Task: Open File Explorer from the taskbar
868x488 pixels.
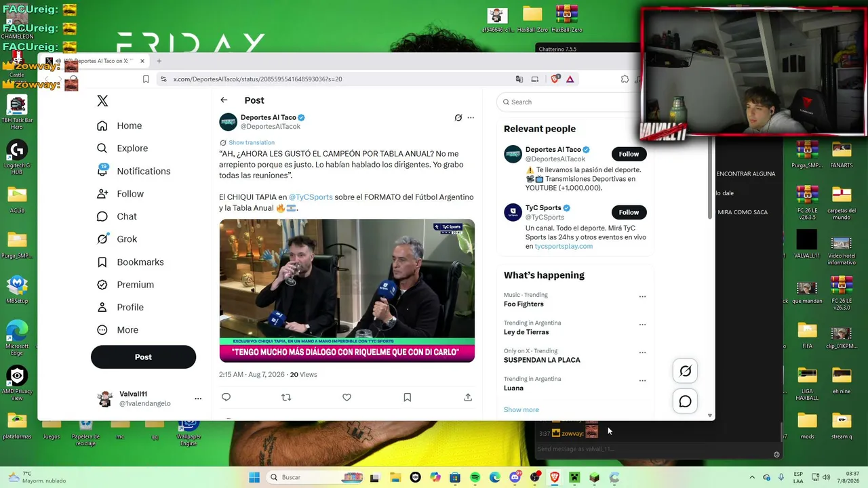Action: pos(395,478)
